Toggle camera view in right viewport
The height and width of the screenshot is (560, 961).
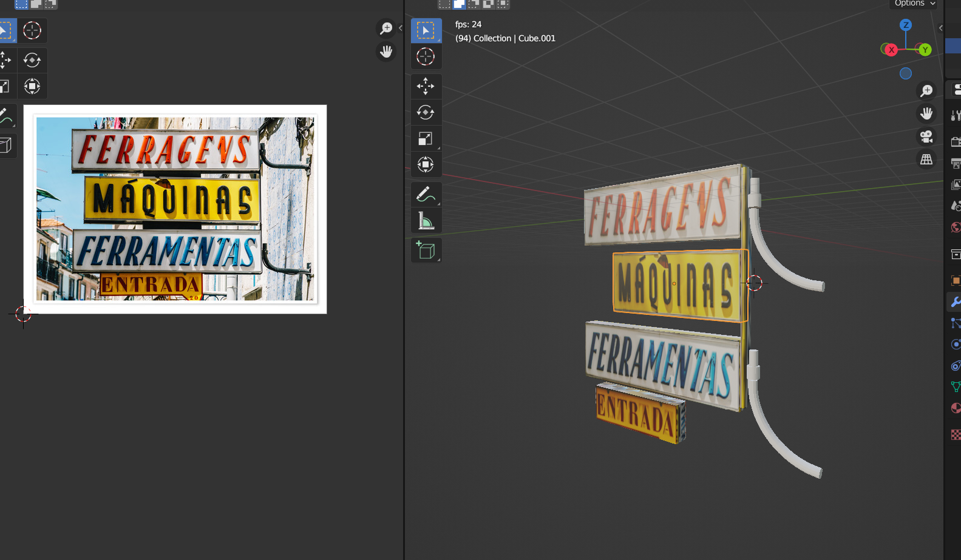click(x=926, y=137)
